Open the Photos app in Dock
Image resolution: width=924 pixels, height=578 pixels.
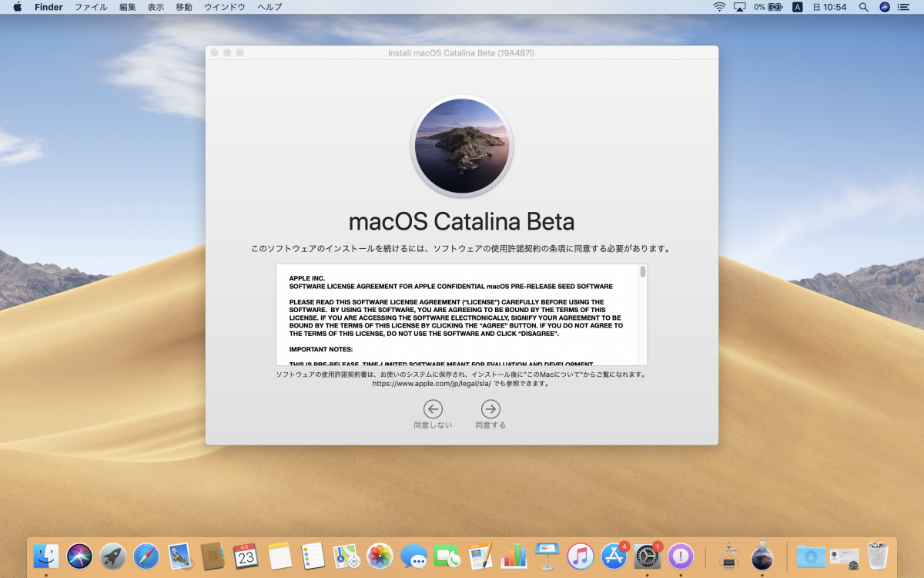[380, 556]
